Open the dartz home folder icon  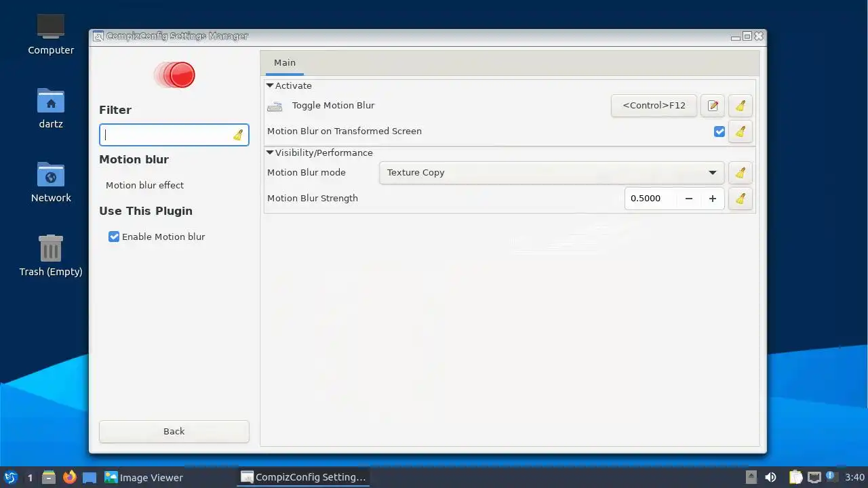[51, 108]
